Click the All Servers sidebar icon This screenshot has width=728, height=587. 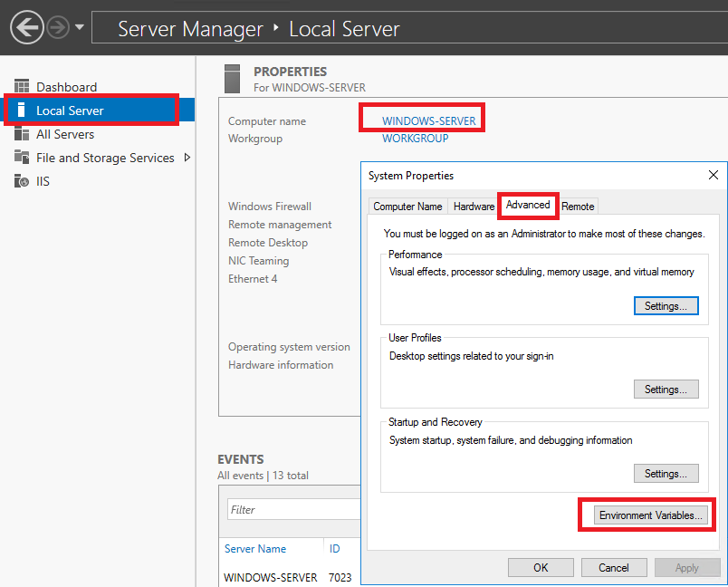coord(22,134)
